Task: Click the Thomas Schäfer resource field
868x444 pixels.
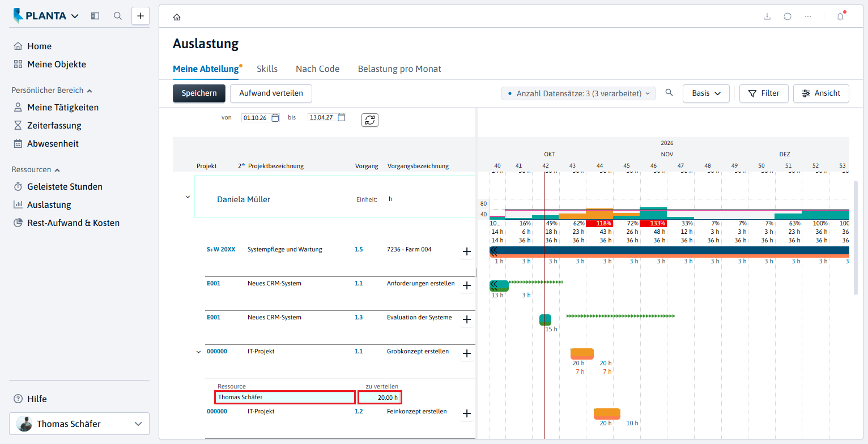Action: click(x=284, y=398)
